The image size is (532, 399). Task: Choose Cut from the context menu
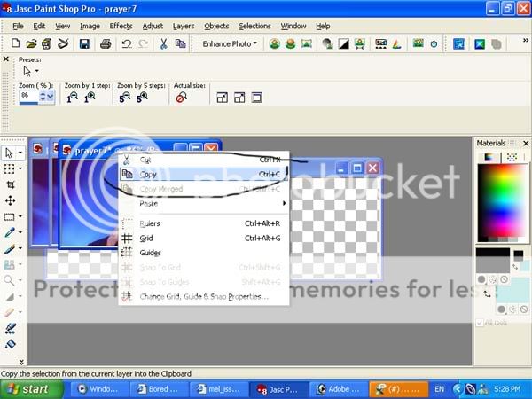coord(204,160)
